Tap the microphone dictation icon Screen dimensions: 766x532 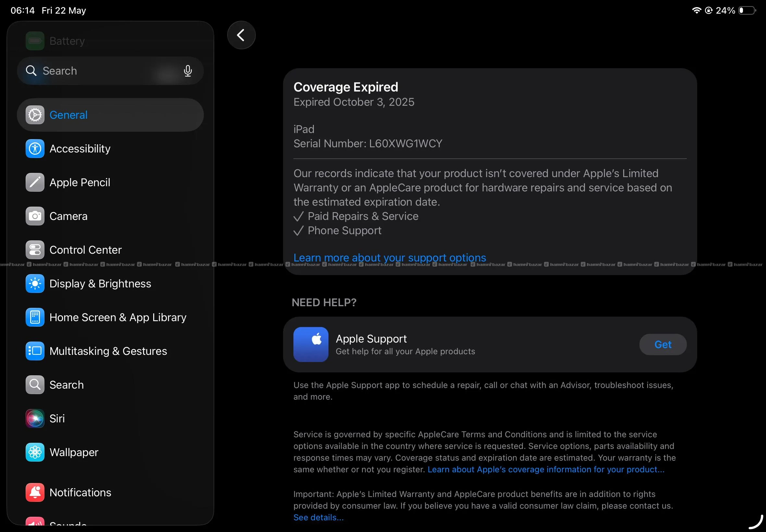(x=188, y=71)
